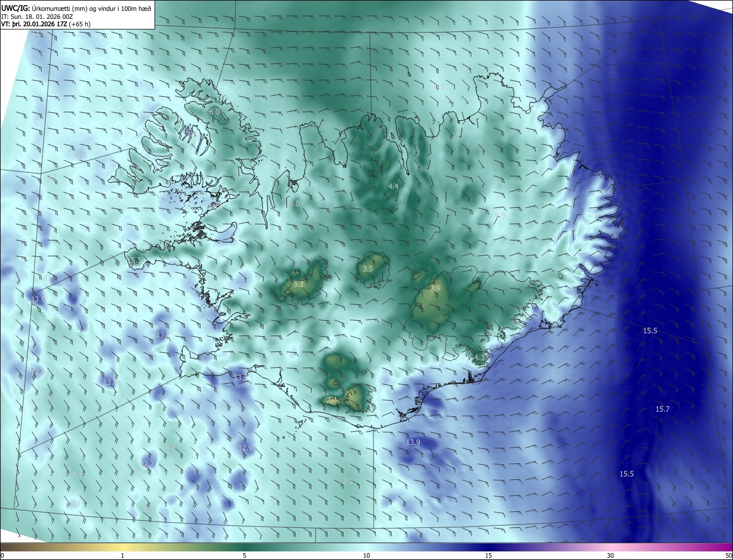Image resolution: width=733 pixels, height=560 pixels.
Task: Click the 15 tick on the color scale
Action: (x=488, y=555)
